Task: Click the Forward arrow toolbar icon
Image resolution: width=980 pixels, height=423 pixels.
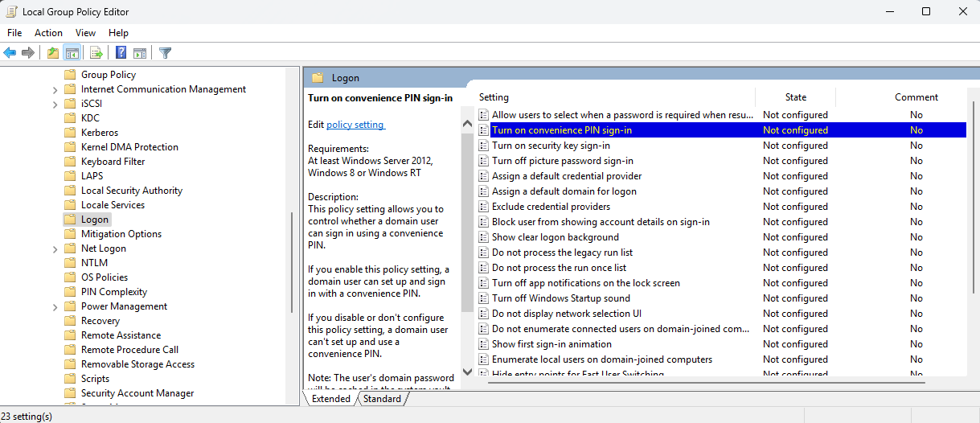Action: (28, 53)
